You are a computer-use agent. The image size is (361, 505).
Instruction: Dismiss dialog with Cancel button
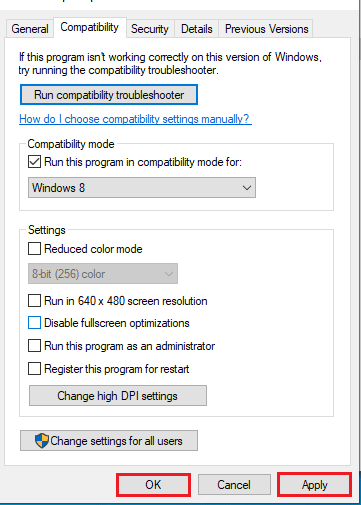click(234, 485)
